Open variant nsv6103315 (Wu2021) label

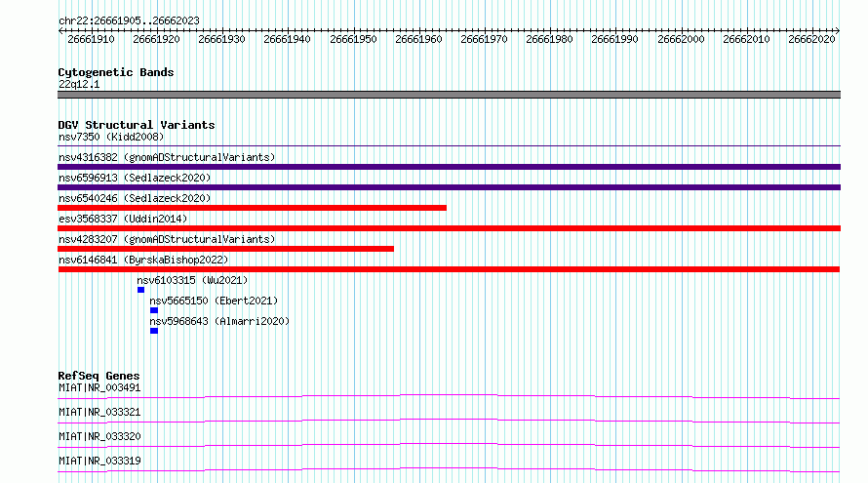point(192,280)
